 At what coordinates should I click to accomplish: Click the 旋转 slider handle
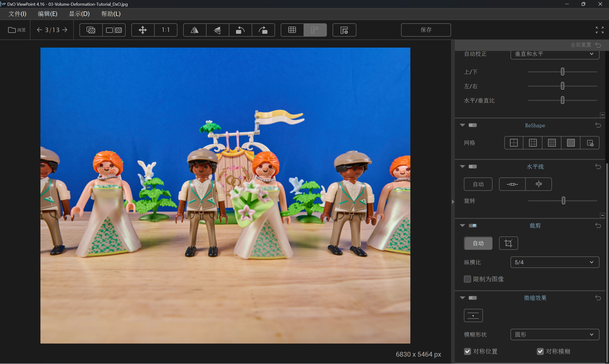pos(563,201)
